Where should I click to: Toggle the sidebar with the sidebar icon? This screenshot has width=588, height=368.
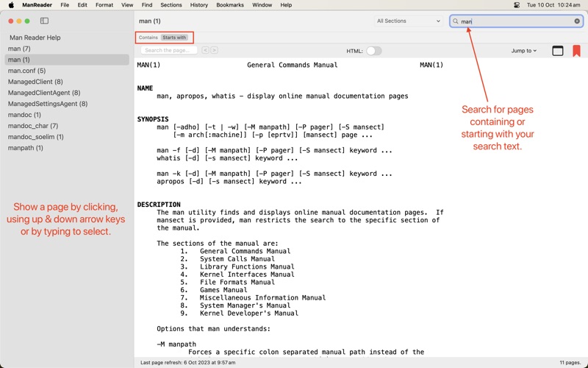44,21
